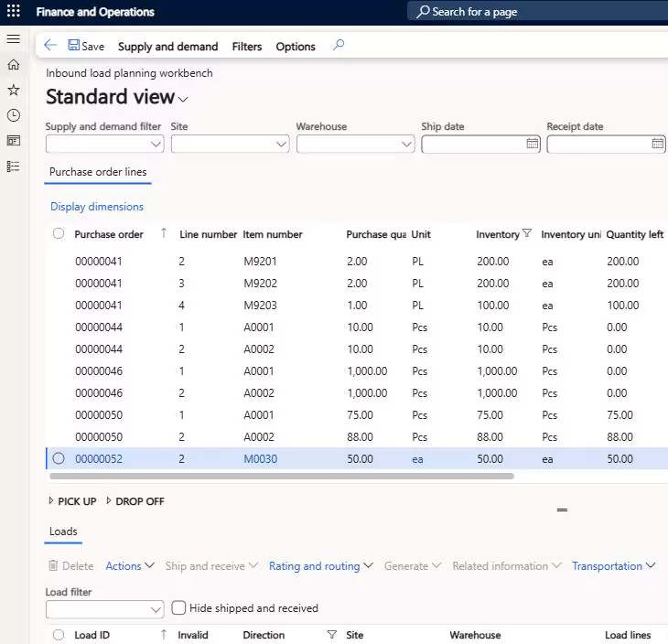Click the Save disk icon

coord(74,46)
